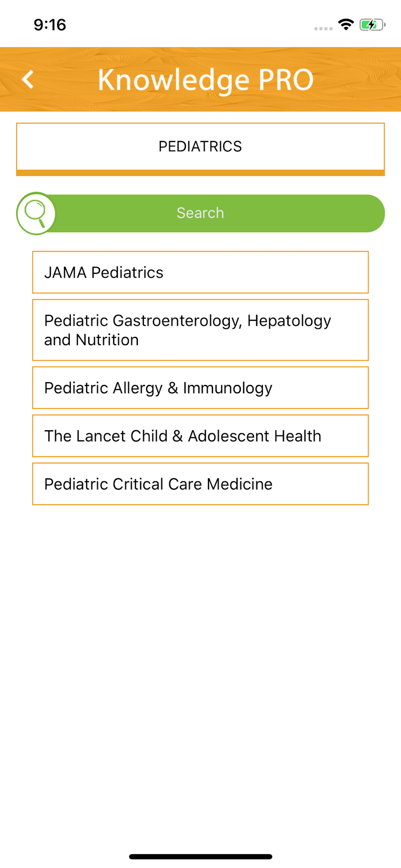Choose The Lancet Child & Adolescent Health
Screen dimensions: 401x868
click(200, 436)
